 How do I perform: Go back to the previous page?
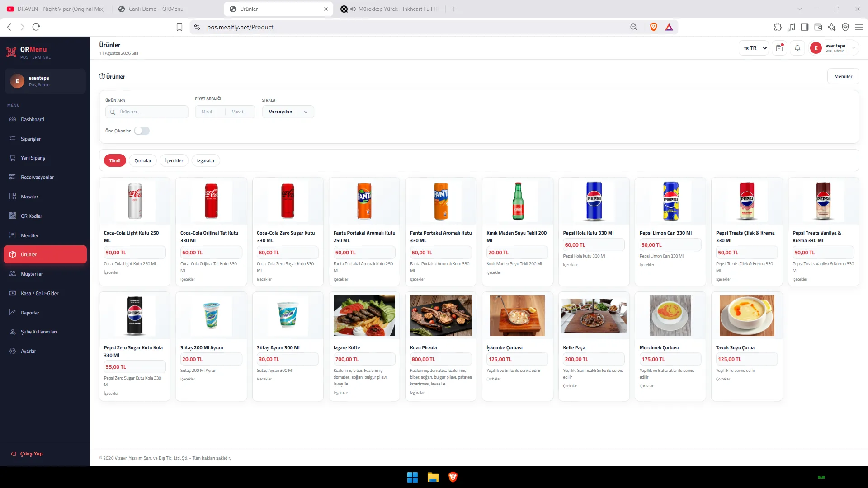point(9,27)
